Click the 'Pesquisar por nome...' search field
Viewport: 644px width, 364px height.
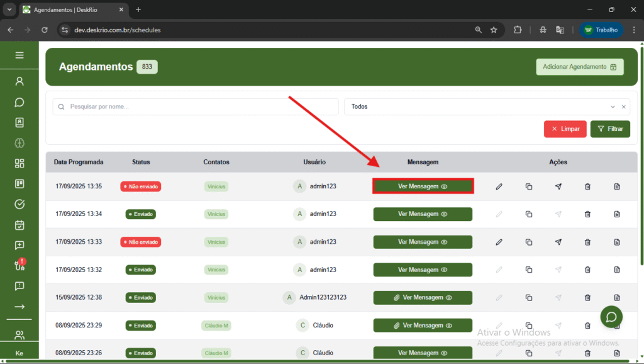pyautogui.click(x=196, y=107)
